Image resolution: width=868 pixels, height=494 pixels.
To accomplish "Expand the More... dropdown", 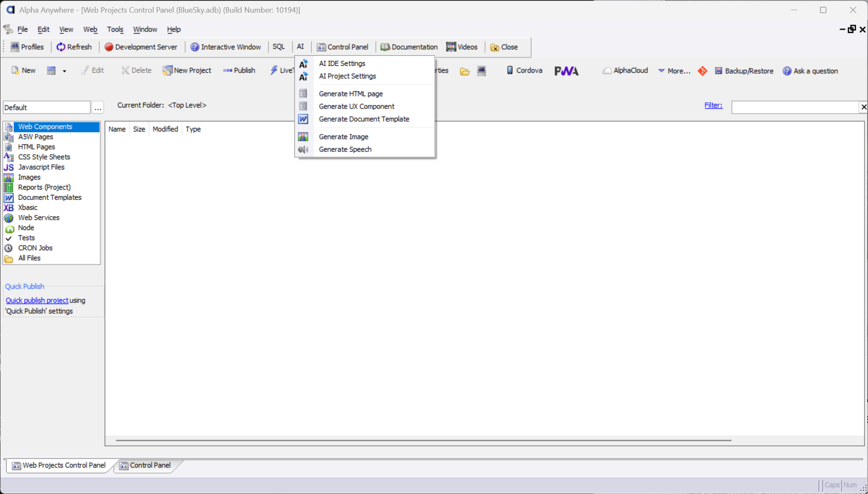I will (x=674, y=71).
